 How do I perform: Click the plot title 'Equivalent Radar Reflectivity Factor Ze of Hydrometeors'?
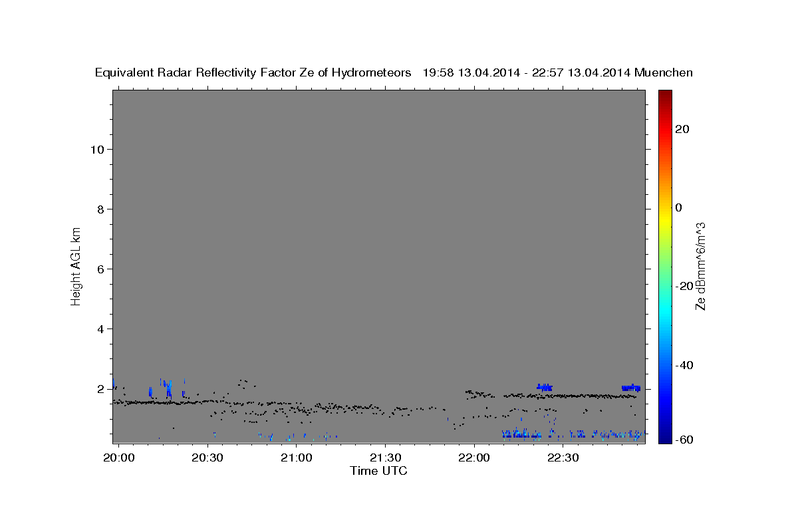click(253, 73)
